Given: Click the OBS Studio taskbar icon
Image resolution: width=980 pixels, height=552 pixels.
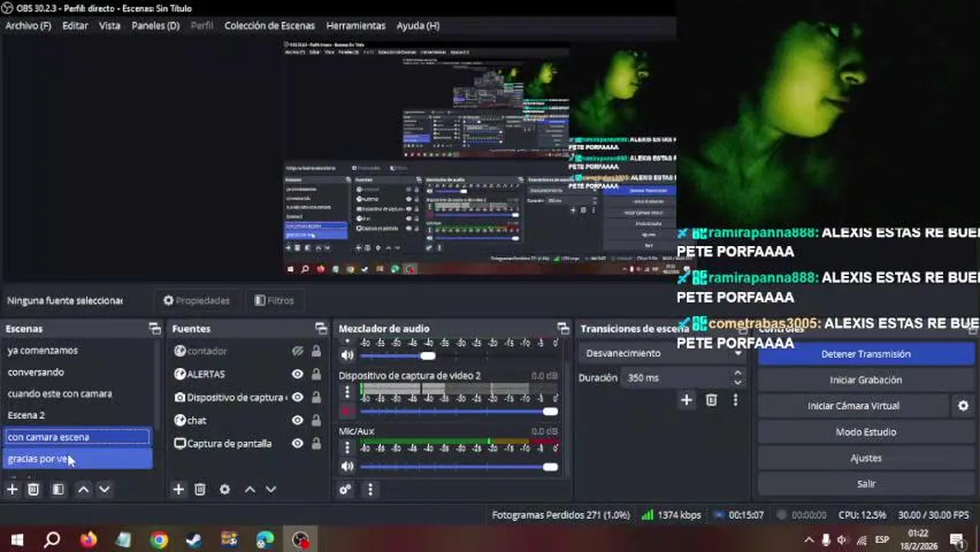Looking at the screenshot, I should click(x=301, y=540).
